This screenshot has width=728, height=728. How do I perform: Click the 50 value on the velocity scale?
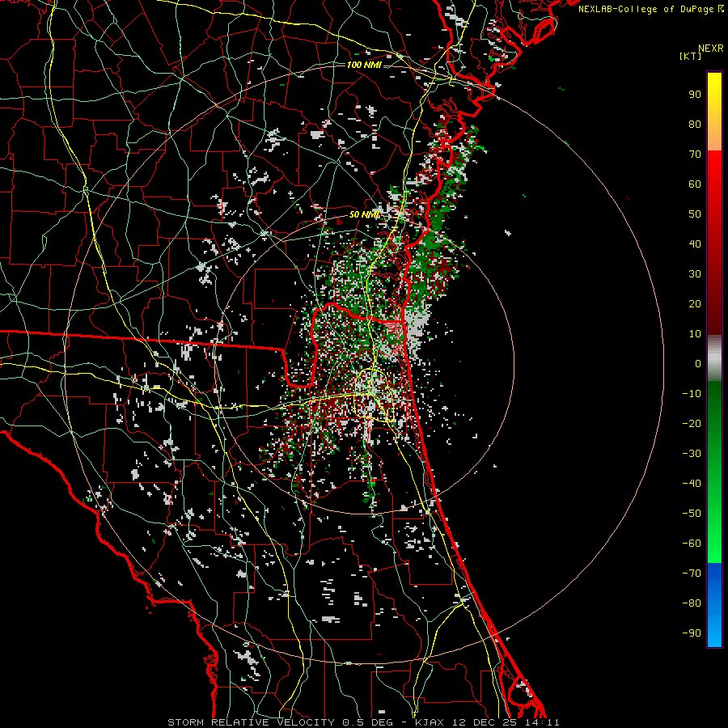[x=695, y=214]
